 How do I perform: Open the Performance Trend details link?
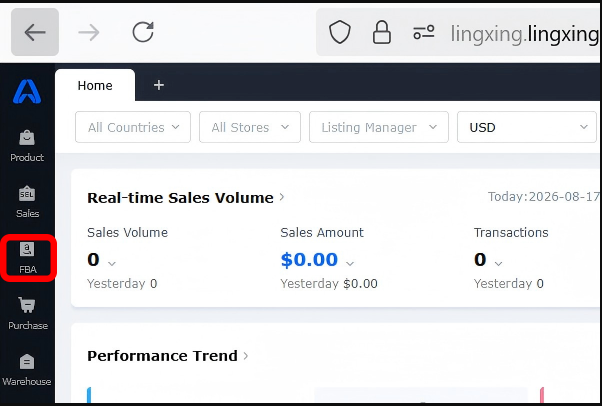pyautogui.click(x=168, y=356)
